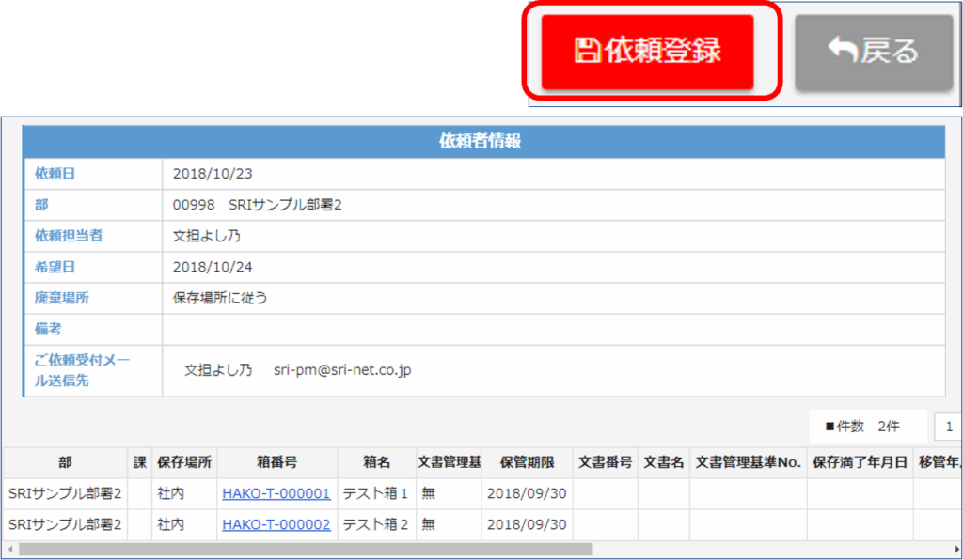Select the 保存場所 column header
Screen dimensions: 963x560
(183, 462)
